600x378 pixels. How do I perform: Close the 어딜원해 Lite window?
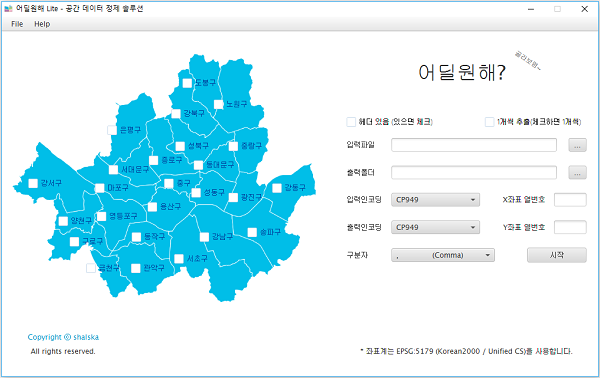(584, 9)
